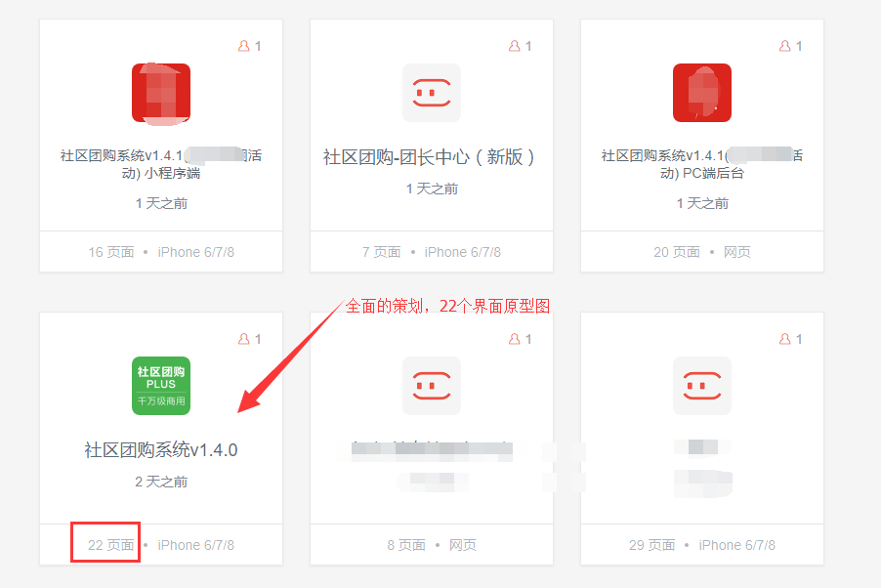
Task: Click member icon on the 团长中心 card
Action: pos(514,46)
